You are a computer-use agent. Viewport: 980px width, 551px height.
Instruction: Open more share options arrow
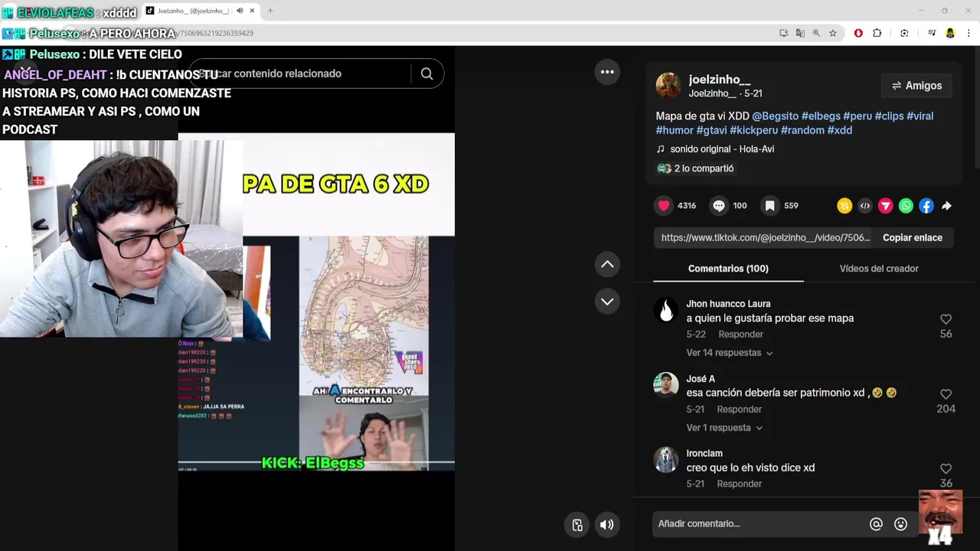tap(946, 206)
